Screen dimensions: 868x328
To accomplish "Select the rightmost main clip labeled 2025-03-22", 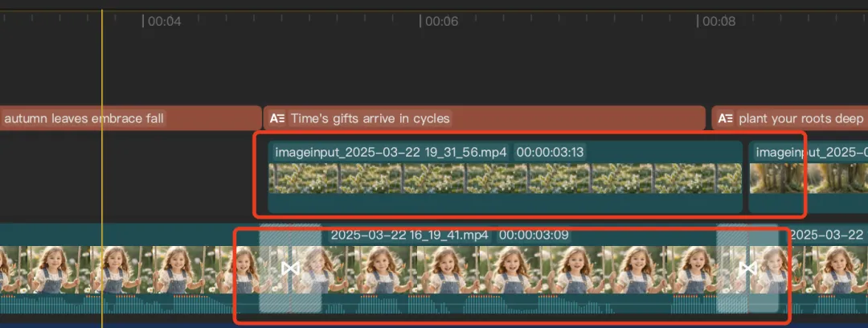I will tap(823, 270).
